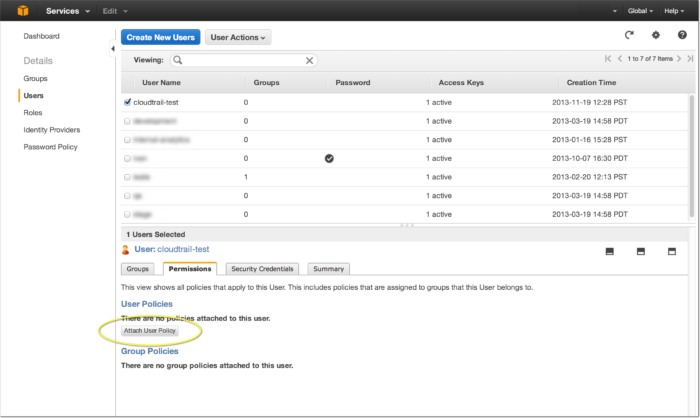The image size is (700, 418).
Task: Collapse the left navigation sidebar arrow
Action: coord(111,48)
